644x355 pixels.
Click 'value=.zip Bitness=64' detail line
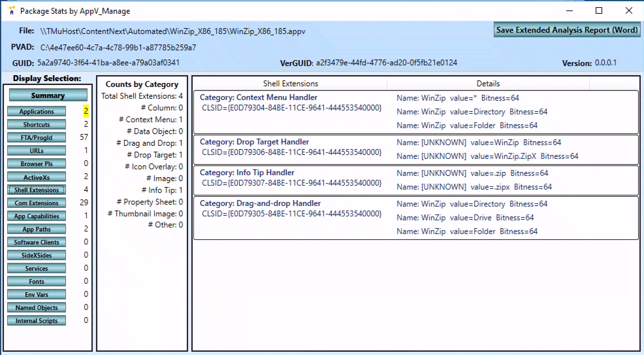[x=472, y=173]
